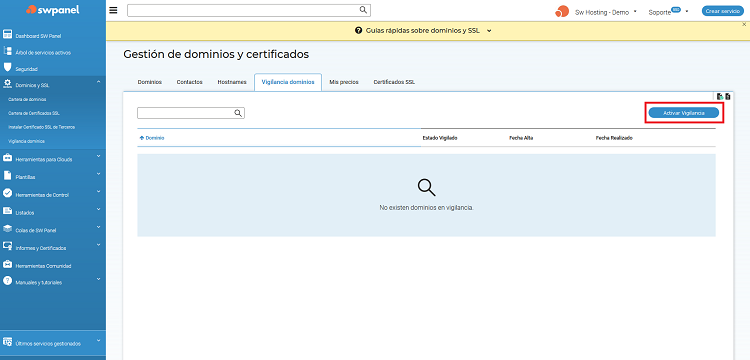The width and height of the screenshot is (750, 360).
Task: Click the first export file icon above table
Action: [x=720, y=97]
